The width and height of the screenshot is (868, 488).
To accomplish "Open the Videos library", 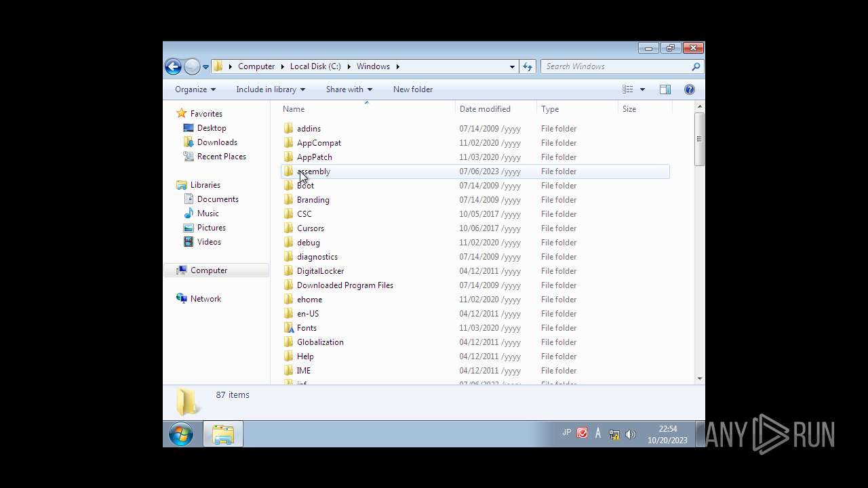I will point(209,242).
